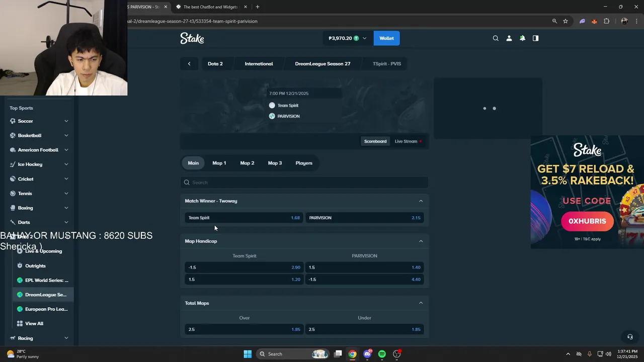
Task: Select the Live Stream view toggle
Action: pos(408,141)
